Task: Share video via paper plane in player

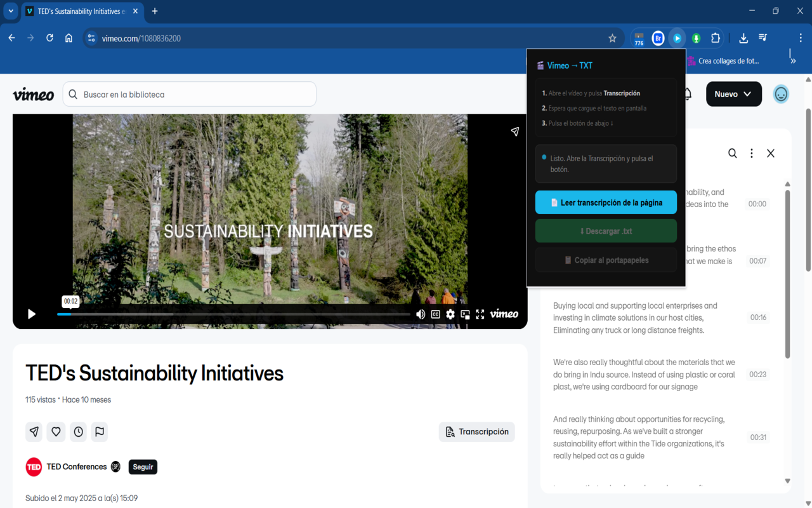Action: [514, 131]
